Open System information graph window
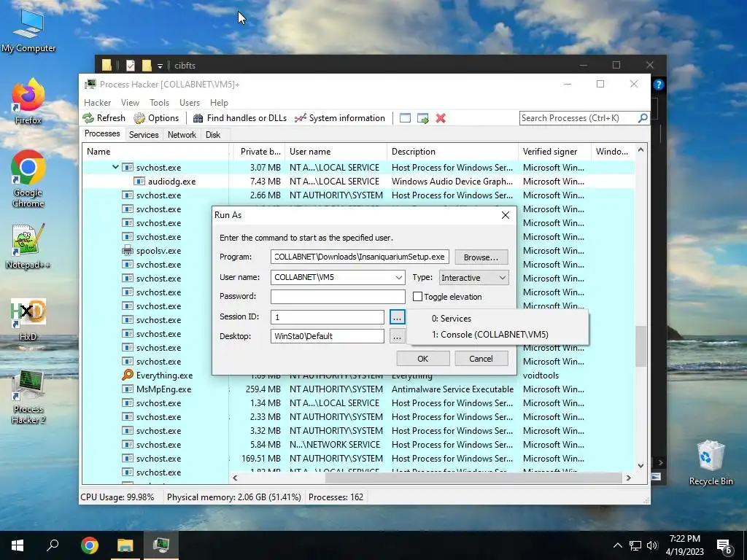The image size is (747, 560). pos(340,118)
